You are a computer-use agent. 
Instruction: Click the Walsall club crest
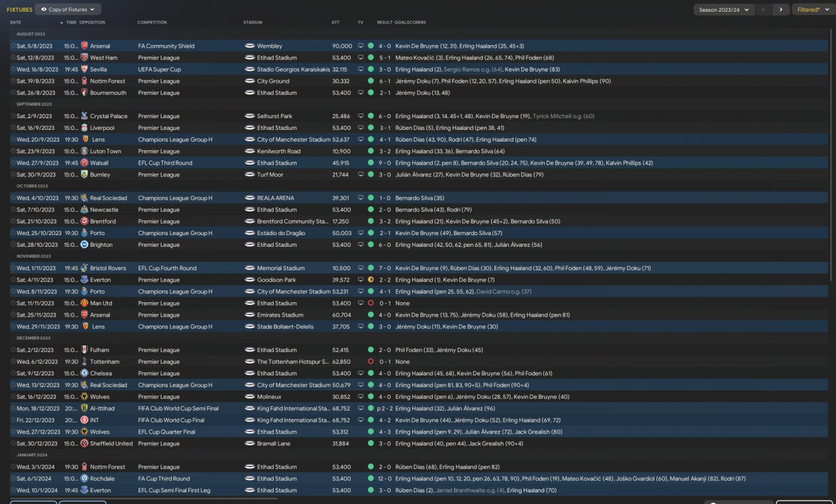pyautogui.click(x=84, y=163)
